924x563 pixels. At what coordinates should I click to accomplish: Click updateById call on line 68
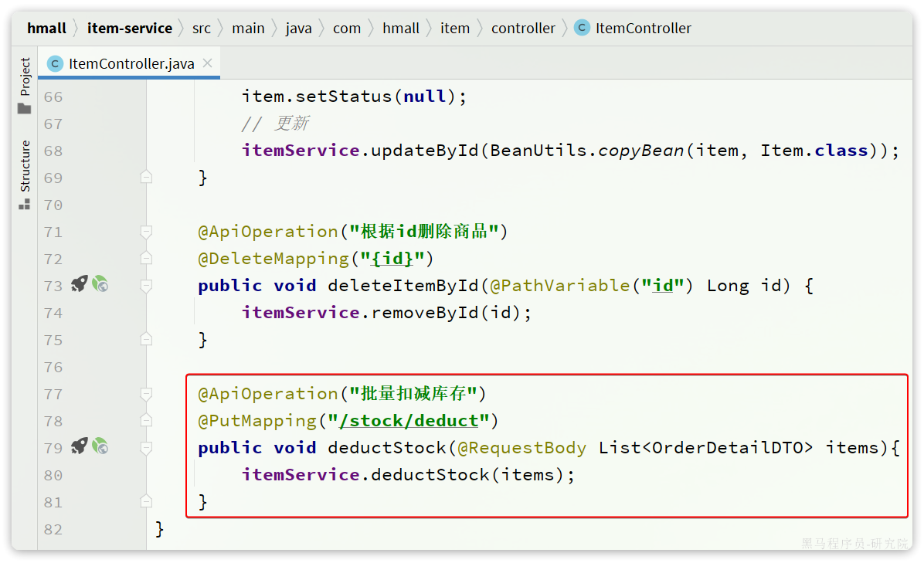pyautogui.click(x=425, y=151)
